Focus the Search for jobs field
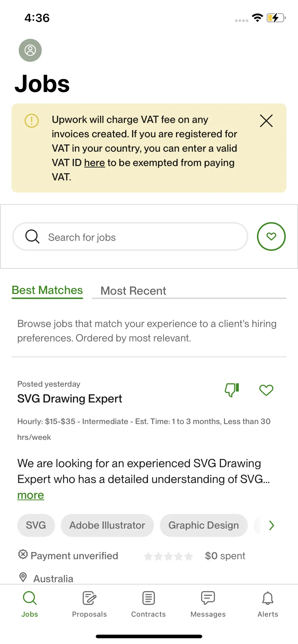298x644 pixels. (x=130, y=236)
